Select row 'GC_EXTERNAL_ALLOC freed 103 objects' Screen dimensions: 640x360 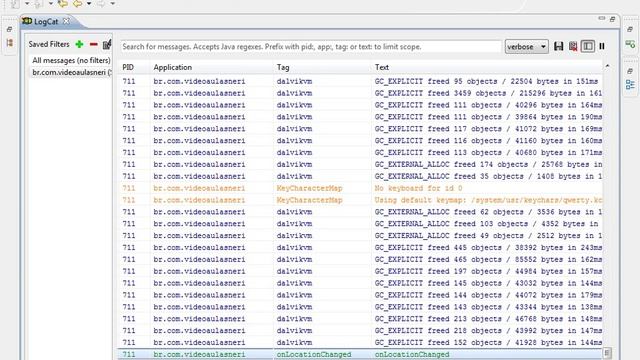click(360, 224)
